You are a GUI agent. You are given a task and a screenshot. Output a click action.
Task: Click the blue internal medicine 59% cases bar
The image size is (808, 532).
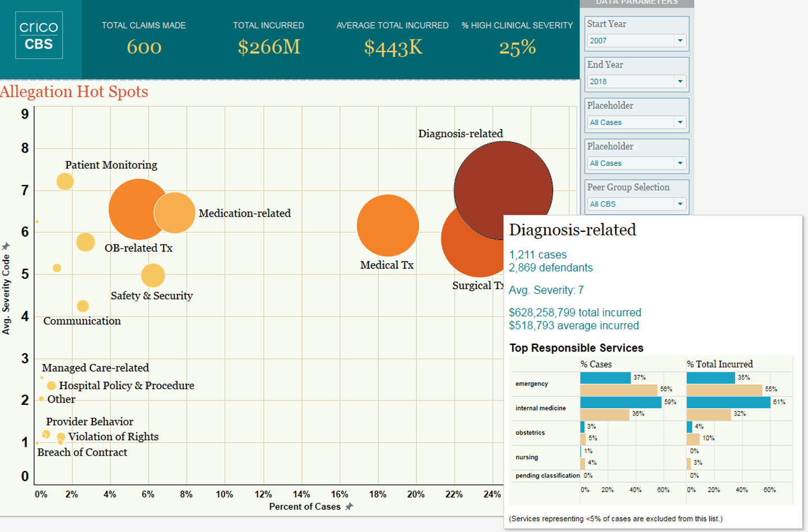(x=620, y=403)
